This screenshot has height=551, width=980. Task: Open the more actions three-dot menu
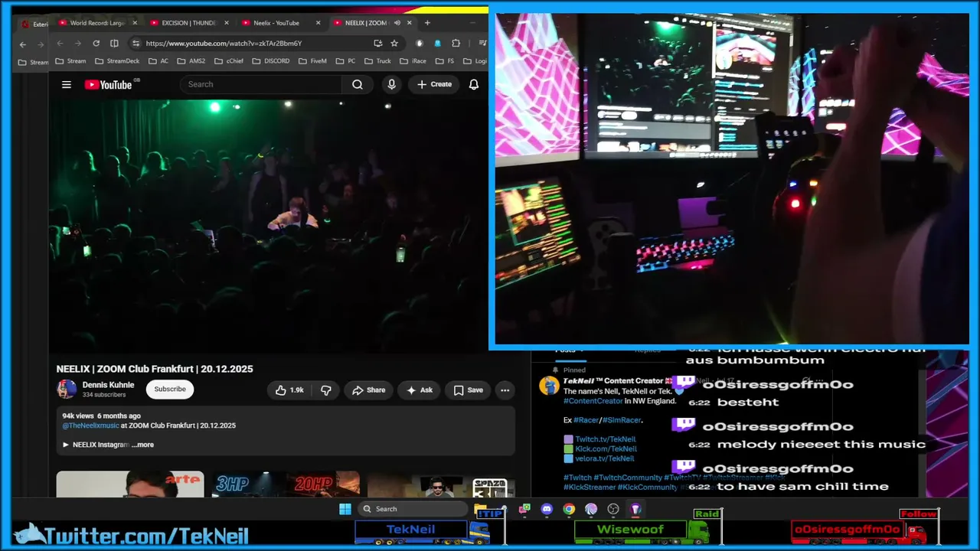click(x=505, y=390)
